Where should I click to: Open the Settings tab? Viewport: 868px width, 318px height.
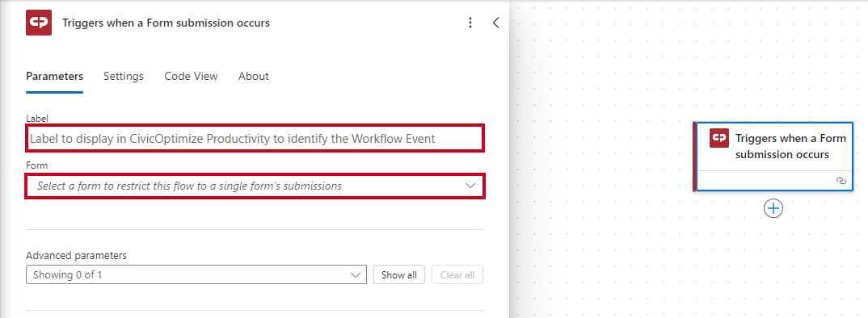[x=124, y=77]
